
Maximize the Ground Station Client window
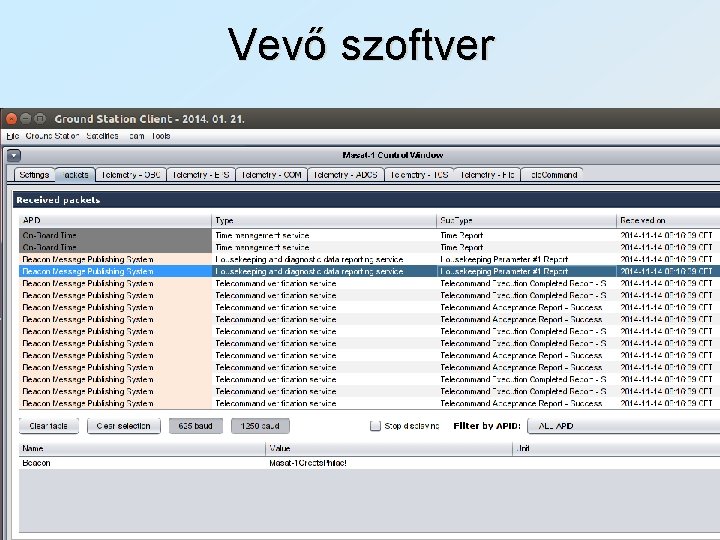click(x=40, y=119)
